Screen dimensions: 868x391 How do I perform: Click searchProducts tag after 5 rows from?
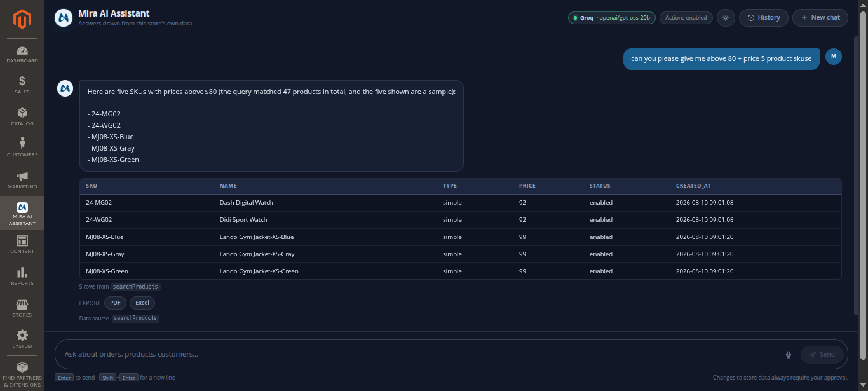pyautogui.click(x=135, y=287)
